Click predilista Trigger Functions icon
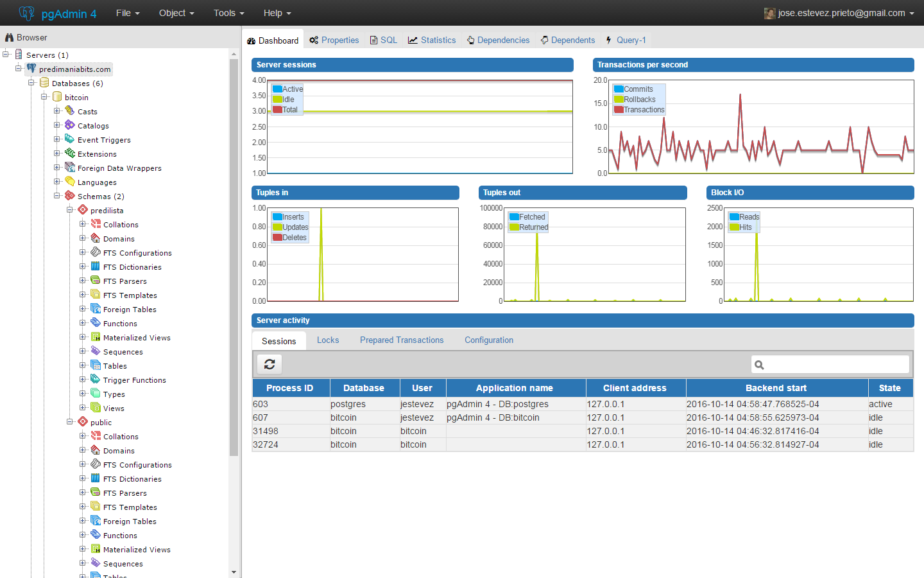This screenshot has height=578, width=924. pyautogui.click(x=96, y=380)
